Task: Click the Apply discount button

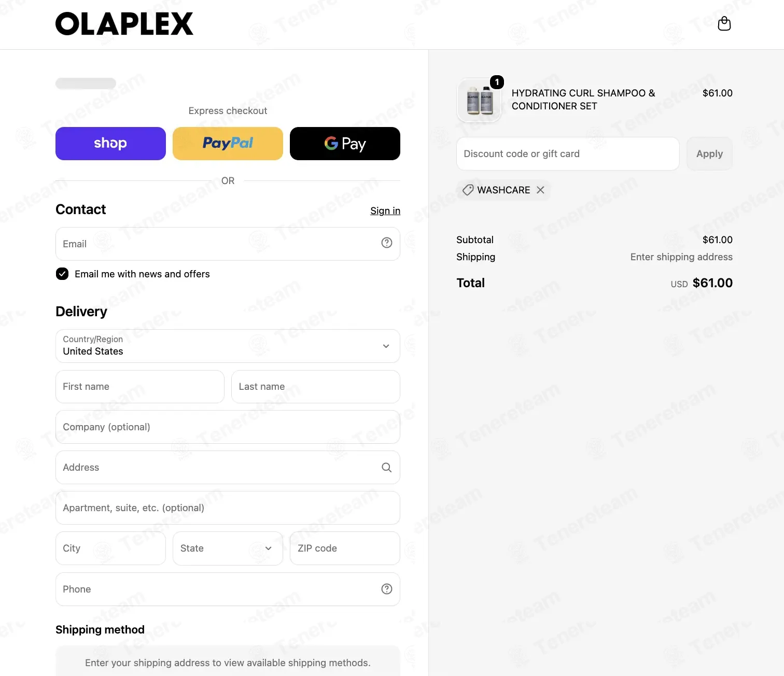Action: click(x=709, y=153)
